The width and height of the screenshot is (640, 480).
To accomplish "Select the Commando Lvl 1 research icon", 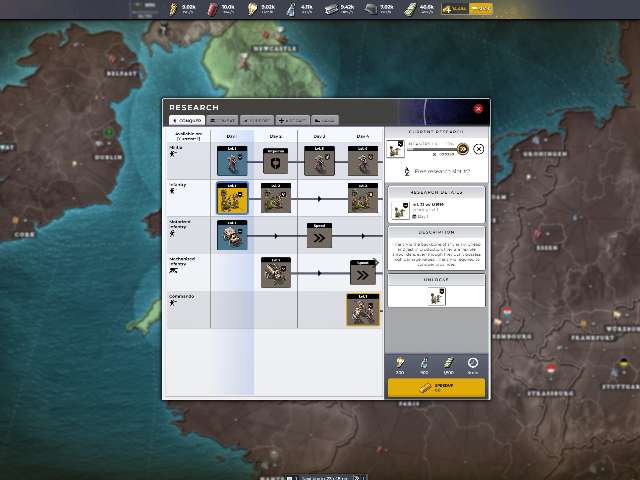I will pyautogui.click(x=362, y=309).
